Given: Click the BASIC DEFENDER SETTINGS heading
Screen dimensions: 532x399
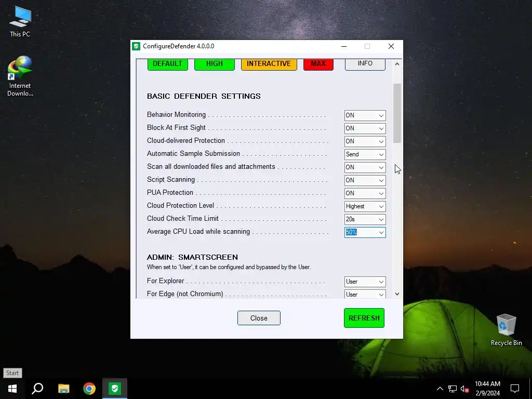Looking at the screenshot, I should pyautogui.click(x=204, y=96).
